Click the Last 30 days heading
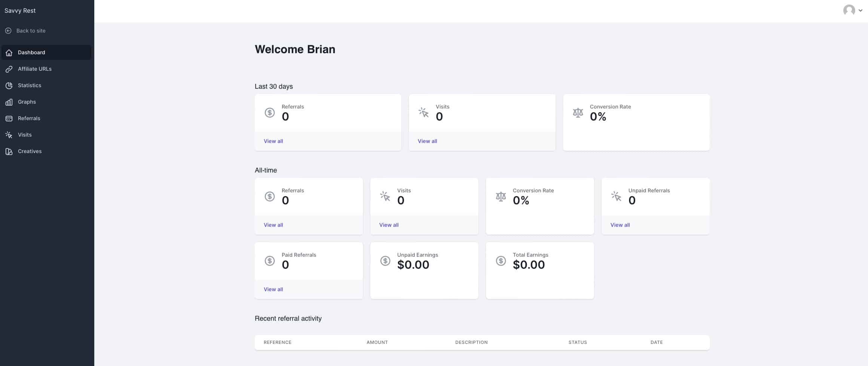Viewport: 868px width, 366px height. pyautogui.click(x=274, y=86)
